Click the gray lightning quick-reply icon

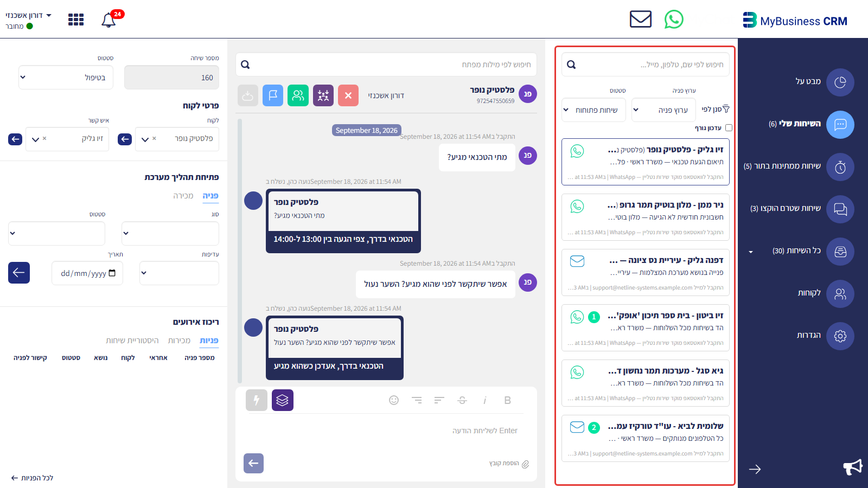pos(257,400)
